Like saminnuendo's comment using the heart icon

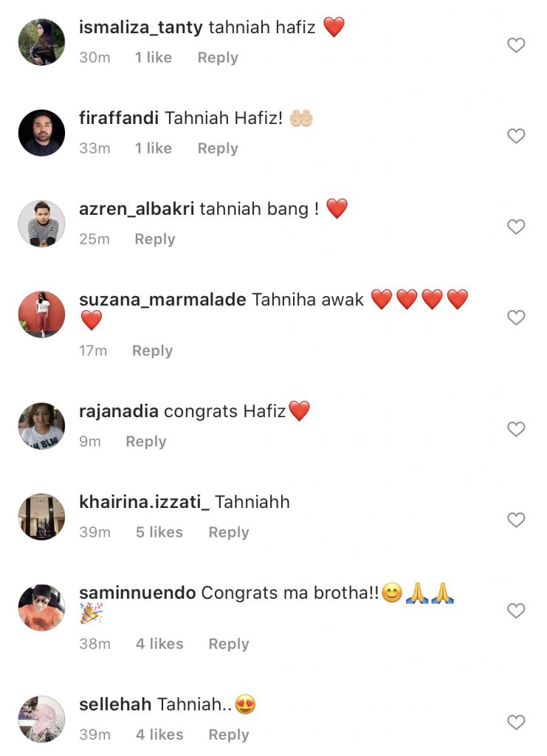516,611
